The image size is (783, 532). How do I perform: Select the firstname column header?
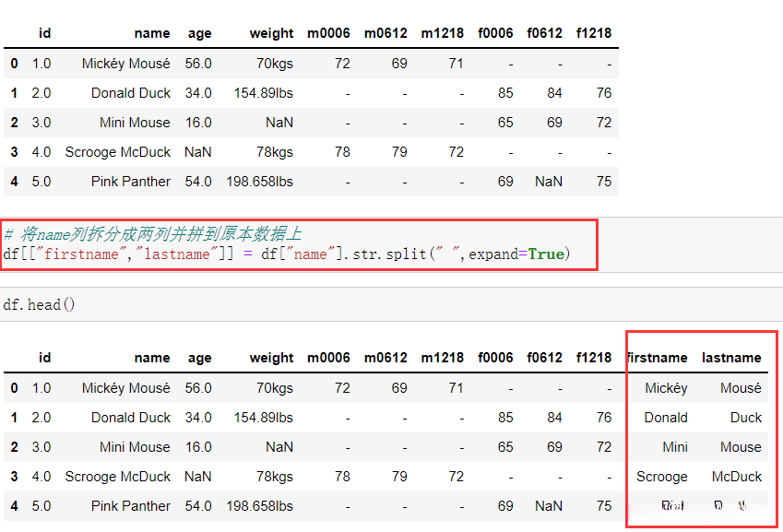point(657,358)
